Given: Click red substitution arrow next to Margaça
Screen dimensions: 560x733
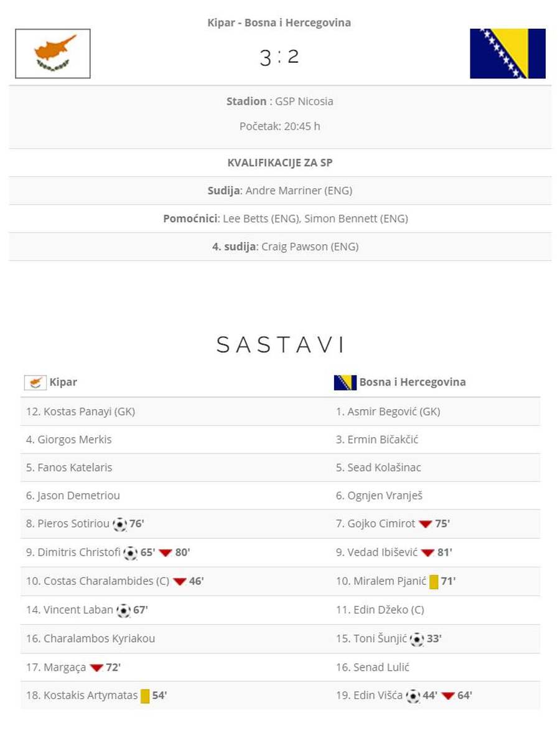Looking at the screenshot, I should click(x=96, y=668).
